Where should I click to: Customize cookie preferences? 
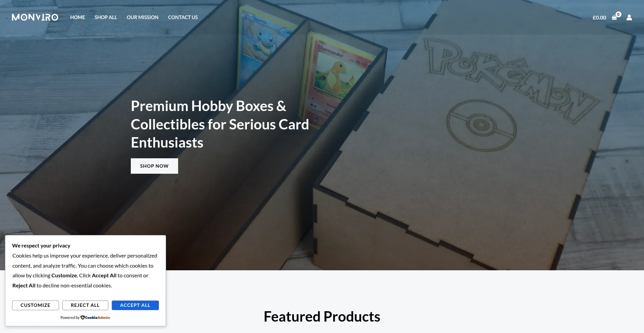coord(36,305)
